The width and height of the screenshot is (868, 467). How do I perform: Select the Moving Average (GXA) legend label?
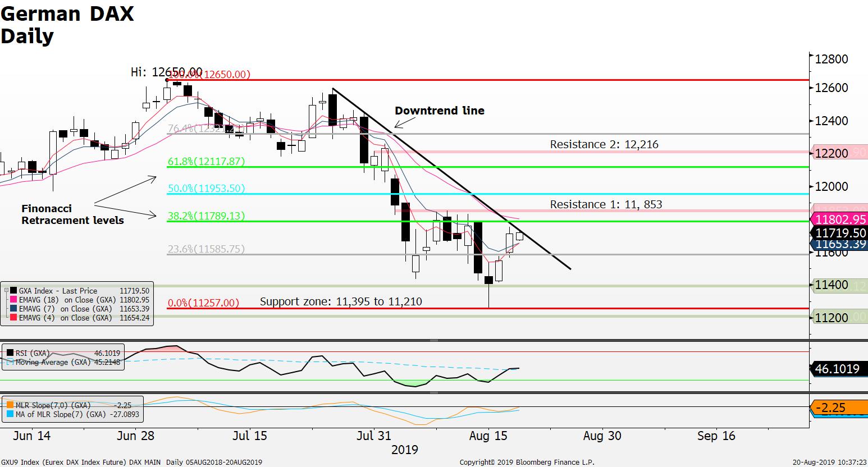(53, 362)
